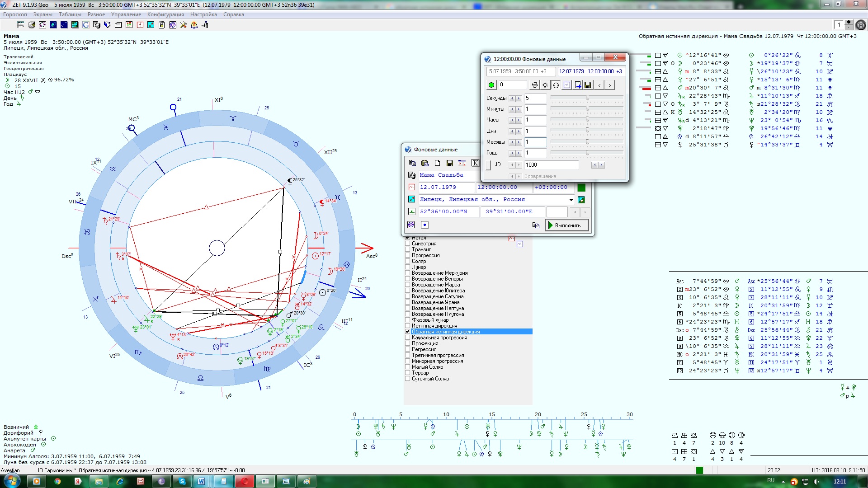Click the Выполнить button
Screen dimensions: 868x488
(567, 225)
